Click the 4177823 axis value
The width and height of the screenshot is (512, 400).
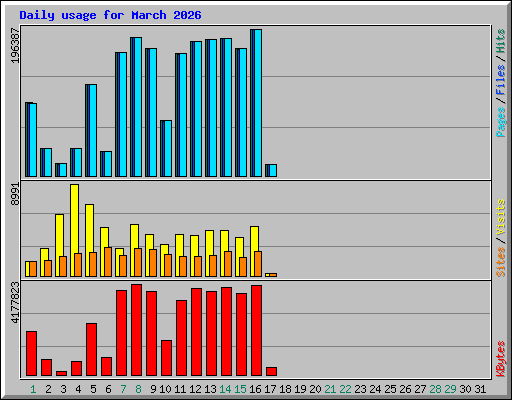[15, 303]
